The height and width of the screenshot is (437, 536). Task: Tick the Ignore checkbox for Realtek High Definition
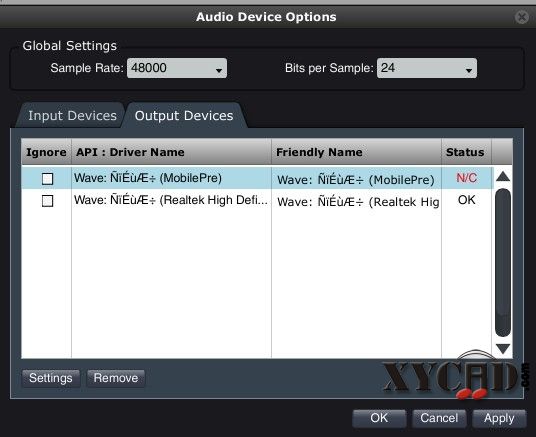[48, 201]
